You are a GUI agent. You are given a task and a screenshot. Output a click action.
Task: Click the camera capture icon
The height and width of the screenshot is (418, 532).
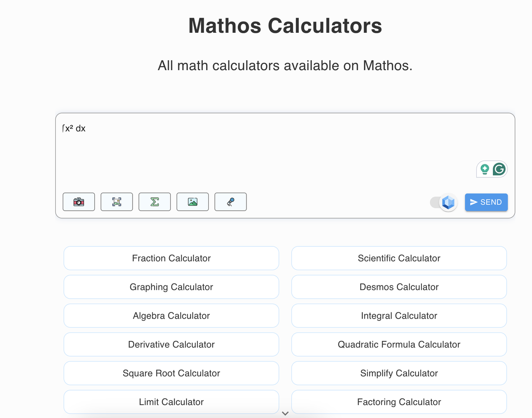[79, 202]
